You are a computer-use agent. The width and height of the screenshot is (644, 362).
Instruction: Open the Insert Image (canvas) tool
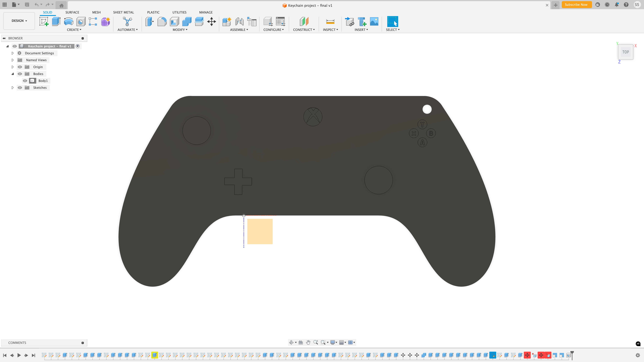(374, 22)
